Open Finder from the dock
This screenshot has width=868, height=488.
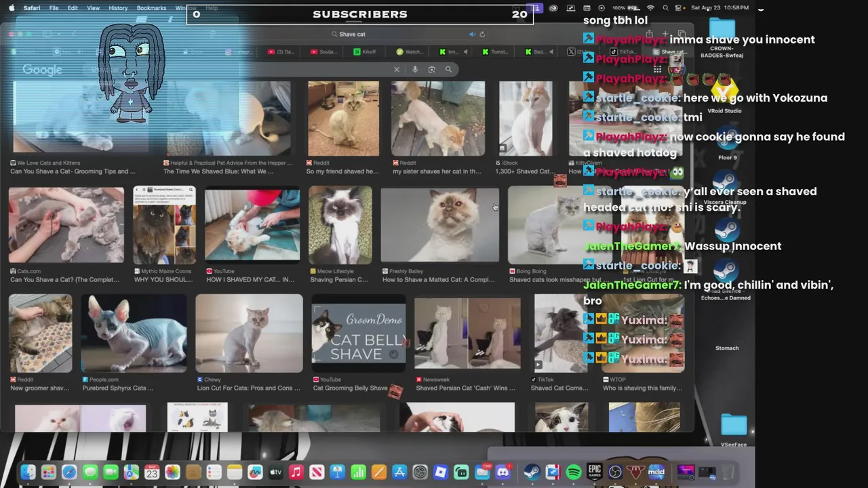[x=28, y=472]
